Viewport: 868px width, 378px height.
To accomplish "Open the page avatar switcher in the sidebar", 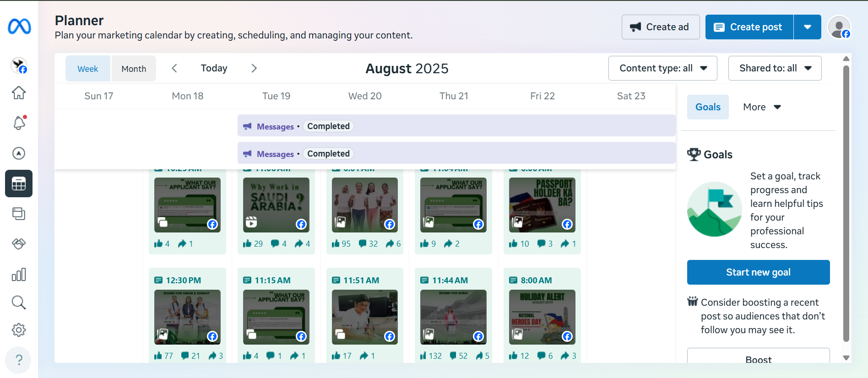I will point(19,65).
